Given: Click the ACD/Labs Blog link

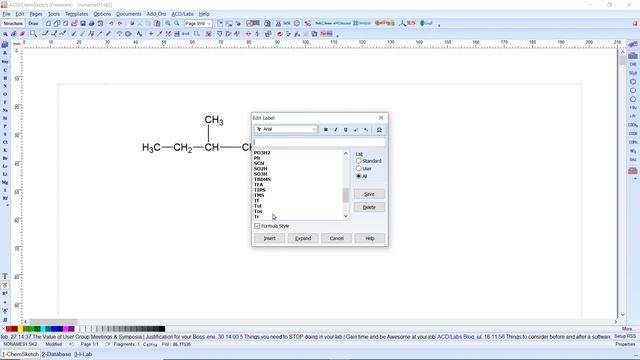Looking at the screenshot, I should [456, 337].
